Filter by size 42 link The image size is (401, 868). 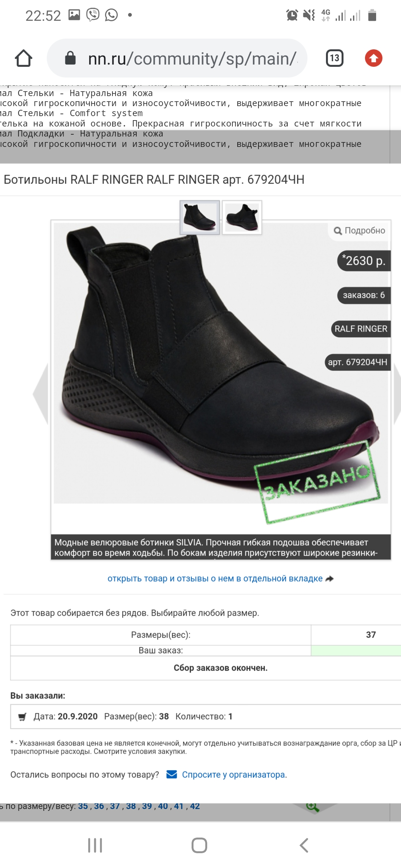tap(195, 806)
